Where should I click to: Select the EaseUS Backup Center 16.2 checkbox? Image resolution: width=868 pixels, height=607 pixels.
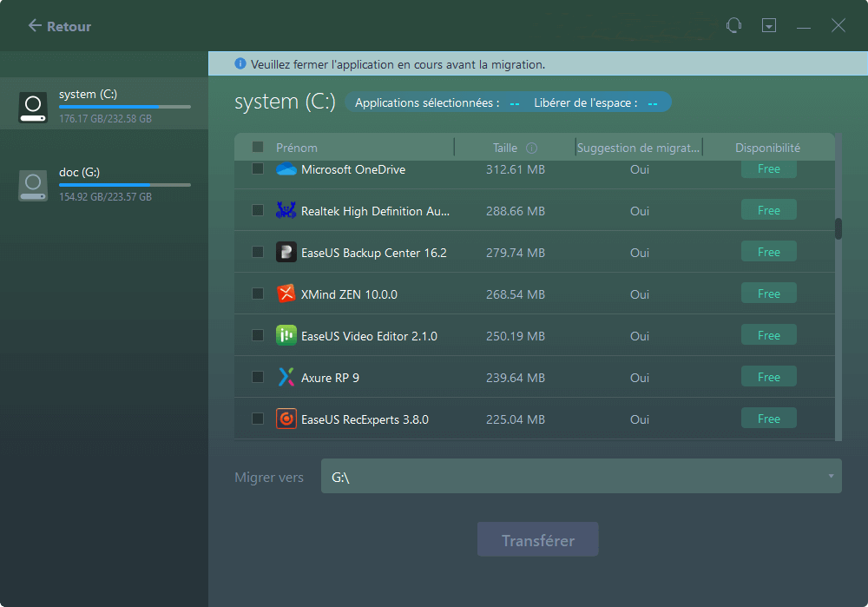tap(258, 252)
